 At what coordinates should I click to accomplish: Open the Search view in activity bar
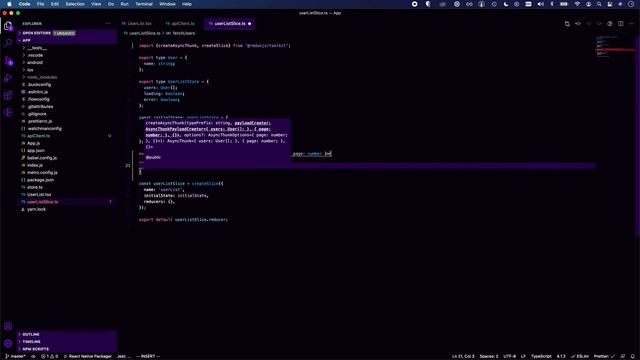point(8,42)
